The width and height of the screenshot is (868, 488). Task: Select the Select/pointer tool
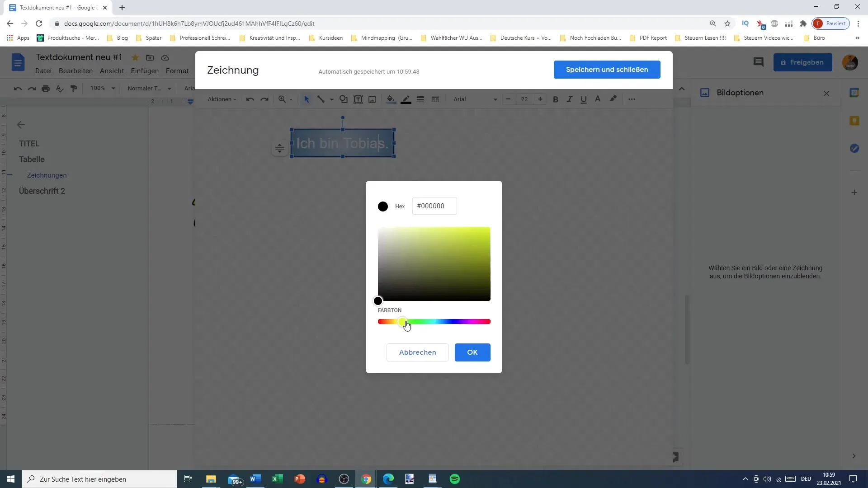[x=307, y=99]
